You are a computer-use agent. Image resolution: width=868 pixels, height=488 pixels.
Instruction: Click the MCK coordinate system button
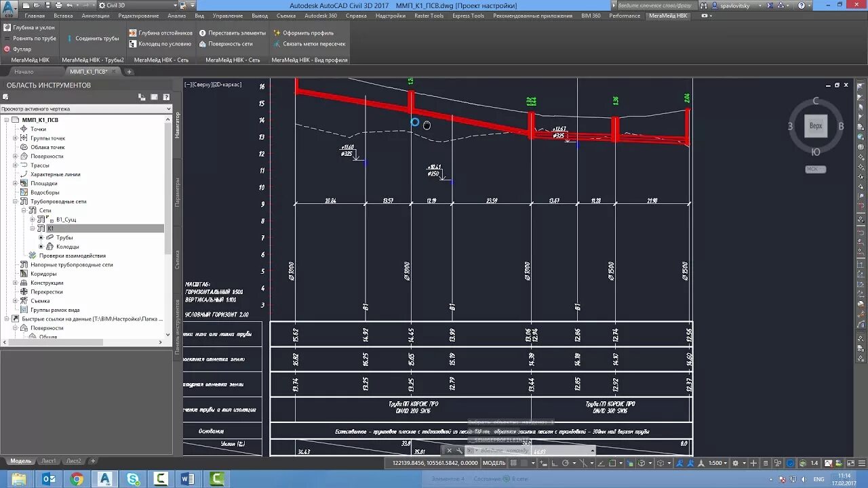tap(816, 169)
